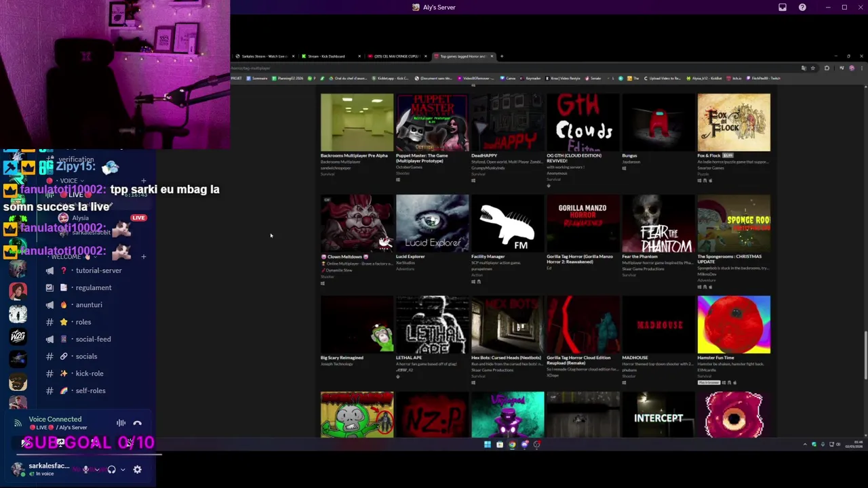Open Chrome from the taskbar
This screenshot has width=868, height=488.
pos(512,445)
